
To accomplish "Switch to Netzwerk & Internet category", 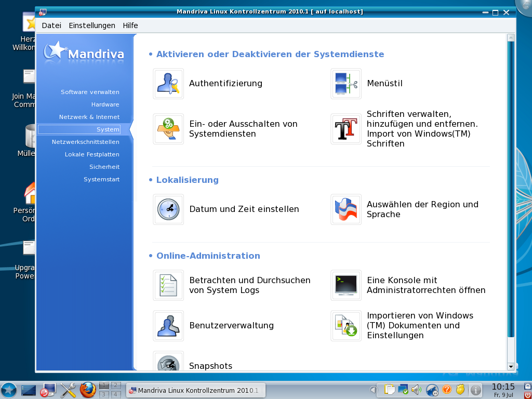I will tap(89, 117).
